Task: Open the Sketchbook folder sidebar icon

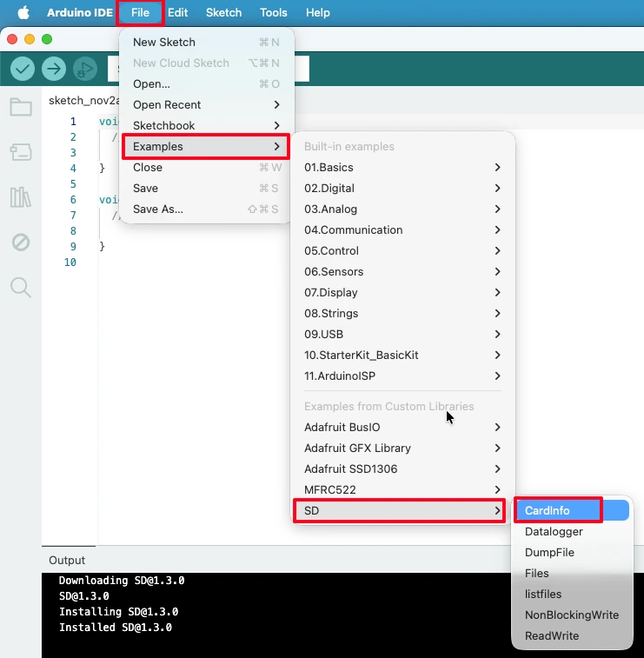Action: point(21,107)
